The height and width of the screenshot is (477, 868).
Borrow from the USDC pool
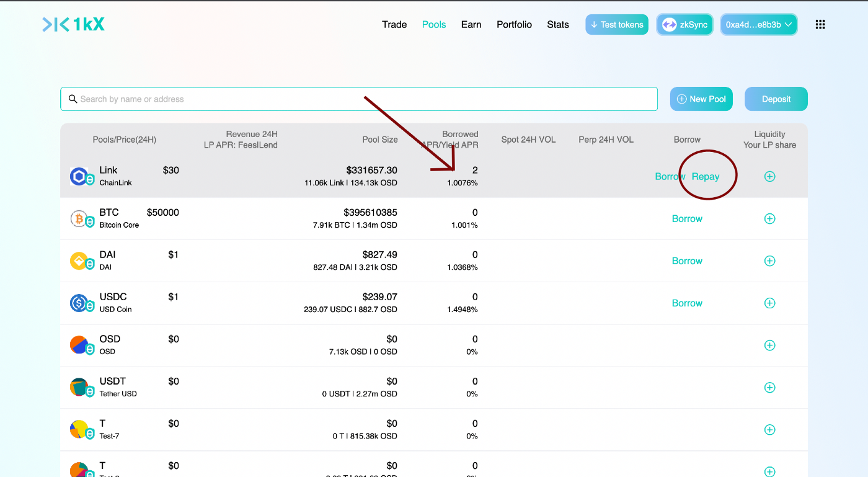pyautogui.click(x=687, y=303)
